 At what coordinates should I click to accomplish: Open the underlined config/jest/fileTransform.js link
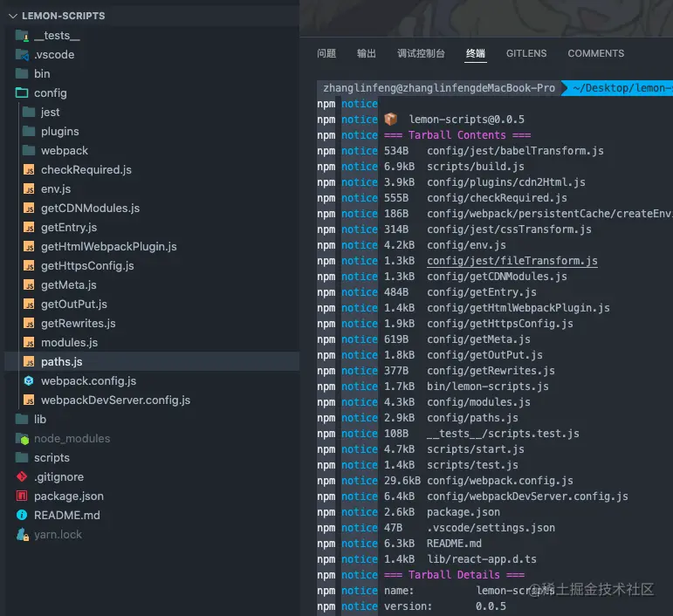point(512,261)
